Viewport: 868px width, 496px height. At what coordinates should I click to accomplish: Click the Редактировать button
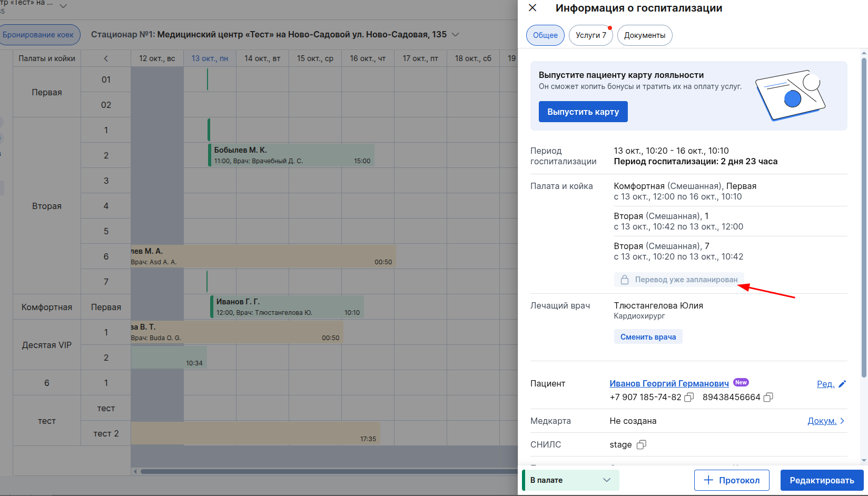(x=822, y=480)
